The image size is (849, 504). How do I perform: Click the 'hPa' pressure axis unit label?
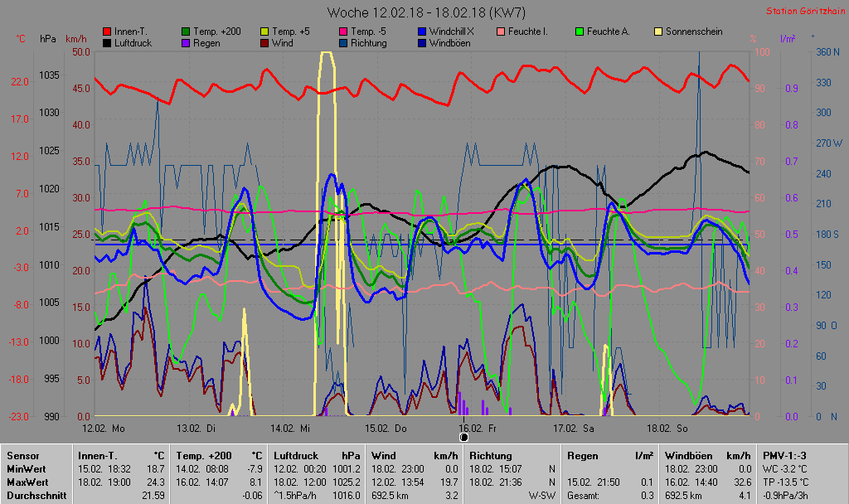47,38
